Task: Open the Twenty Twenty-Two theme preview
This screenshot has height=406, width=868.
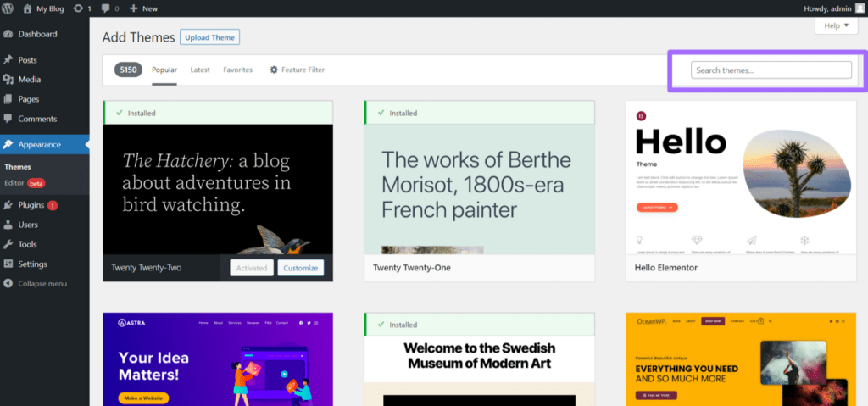Action: (x=218, y=189)
